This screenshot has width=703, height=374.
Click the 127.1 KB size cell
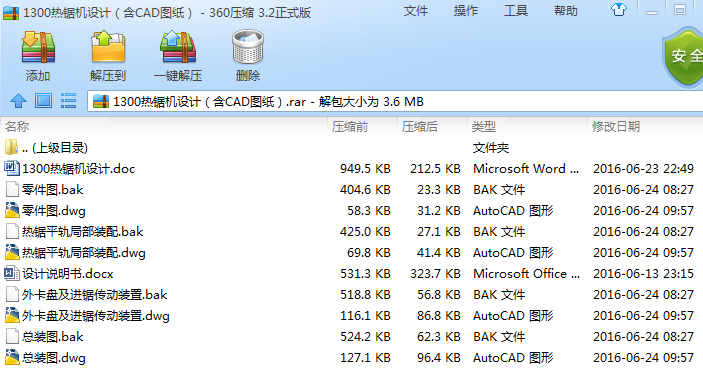pyautogui.click(x=365, y=358)
